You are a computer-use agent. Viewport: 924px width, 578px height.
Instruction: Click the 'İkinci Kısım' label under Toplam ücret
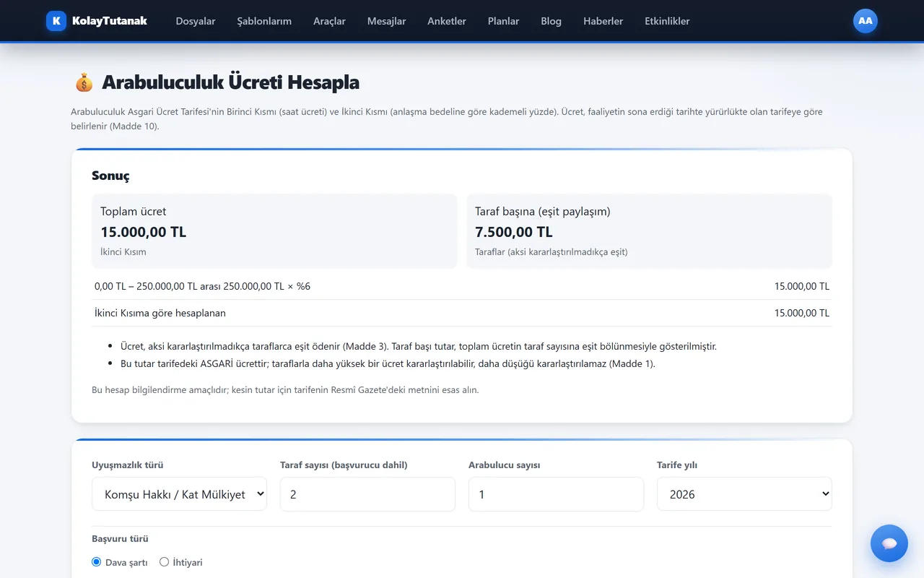[x=123, y=252]
